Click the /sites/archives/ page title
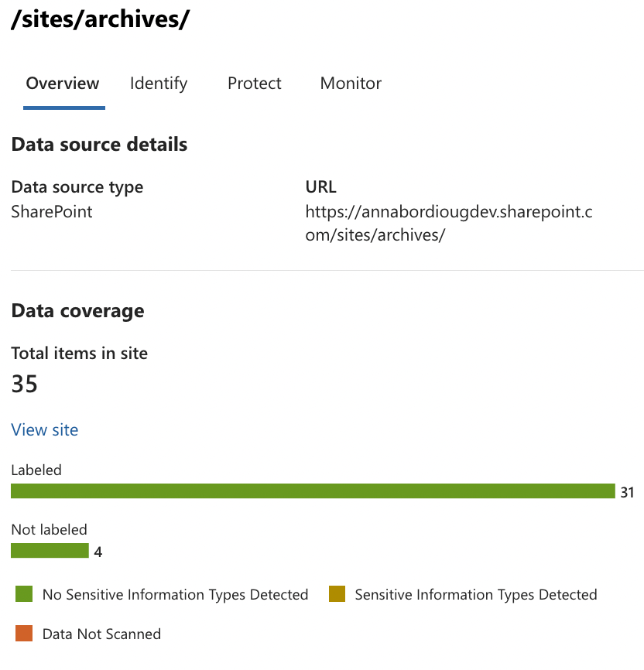This screenshot has height=670, width=644. click(100, 21)
